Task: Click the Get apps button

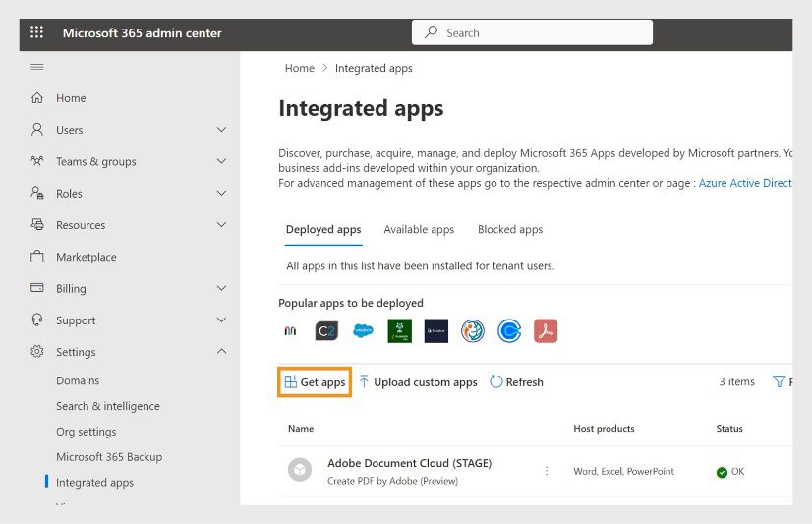Action: [x=315, y=382]
